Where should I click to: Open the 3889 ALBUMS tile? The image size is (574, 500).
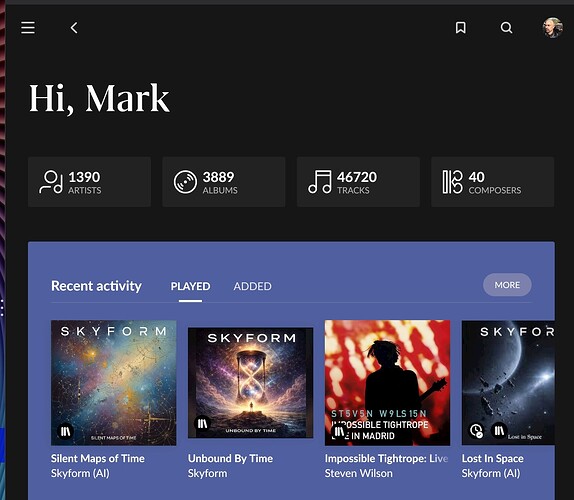[x=224, y=182]
